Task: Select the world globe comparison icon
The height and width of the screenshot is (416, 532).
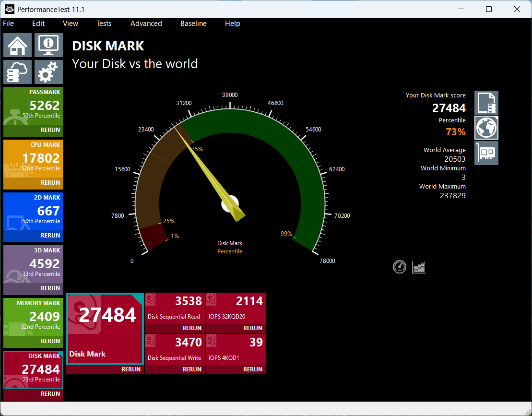Action: pyautogui.click(x=486, y=128)
